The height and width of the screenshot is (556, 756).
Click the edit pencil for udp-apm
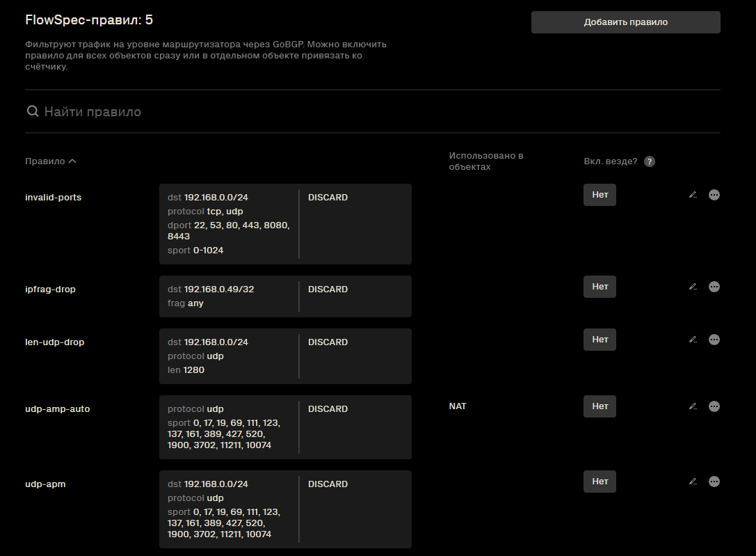693,482
